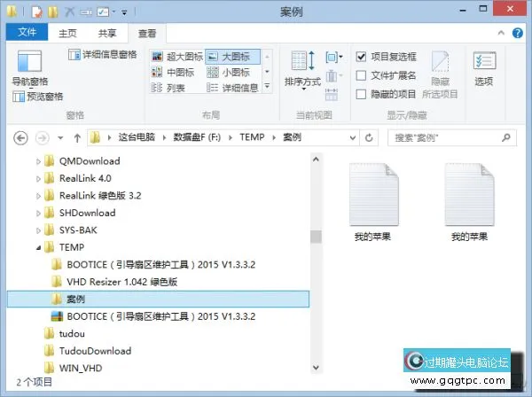This screenshot has width=532, height=397.
Task: Click TEMP in the address bar
Action: coord(252,137)
